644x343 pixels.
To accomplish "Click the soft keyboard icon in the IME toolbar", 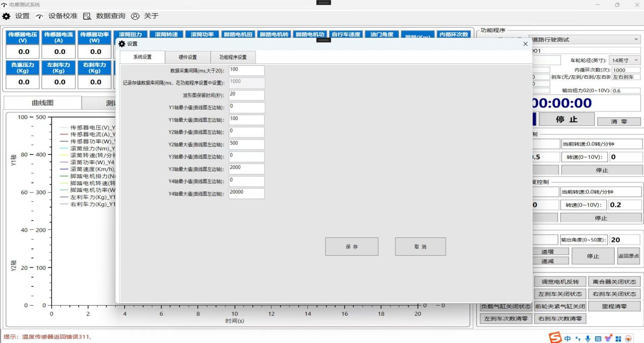I will coord(598,338).
